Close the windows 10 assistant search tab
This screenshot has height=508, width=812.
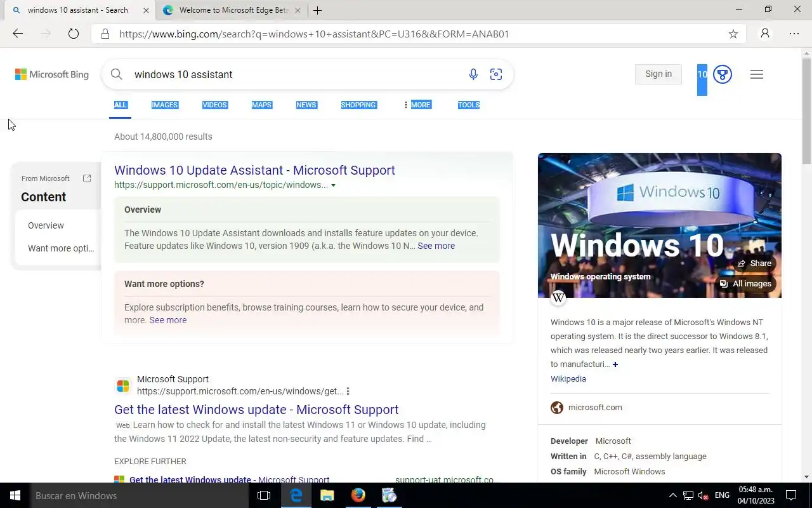click(x=147, y=10)
